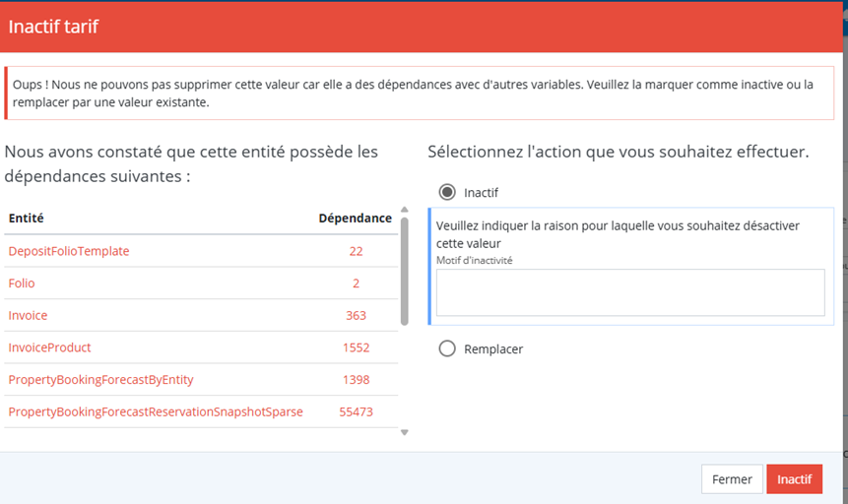
Task: Click the dependency count 22
Action: click(x=356, y=251)
